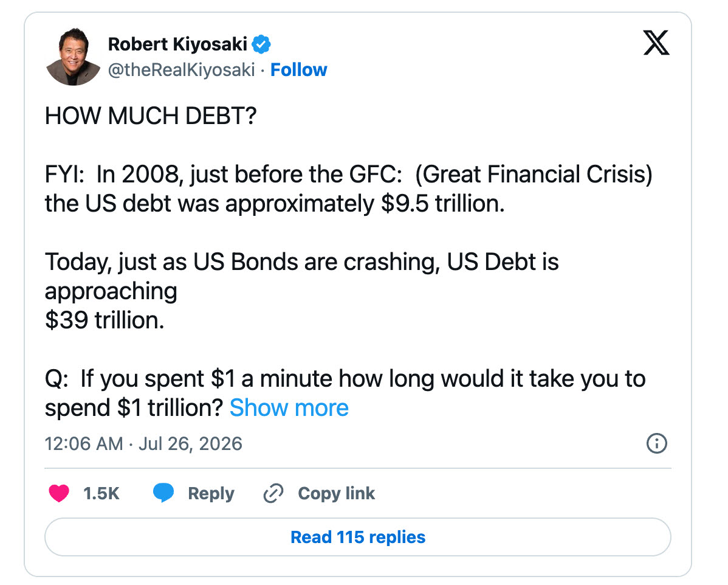The height and width of the screenshot is (585, 728).
Task: Click the 1.5K likes count
Action: 101,493
